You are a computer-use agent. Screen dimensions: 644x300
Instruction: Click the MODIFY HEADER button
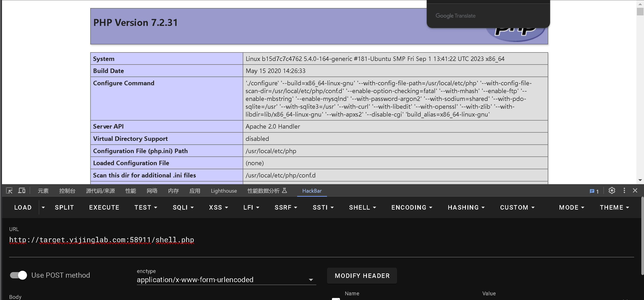click(x=362, y=276)
